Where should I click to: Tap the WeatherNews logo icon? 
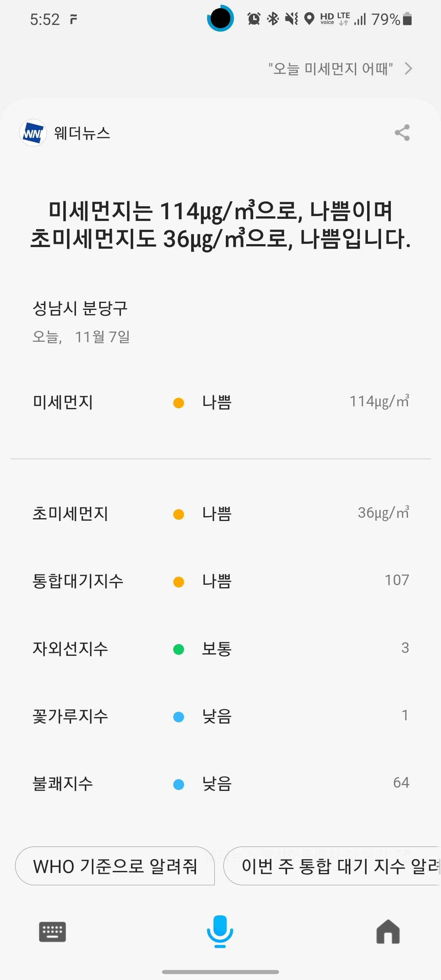point(33,133)
